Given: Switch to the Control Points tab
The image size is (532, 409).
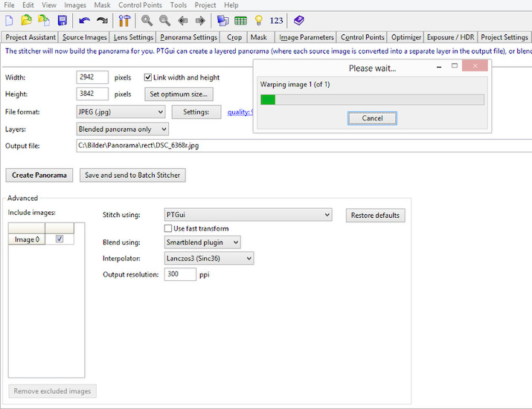Looking at the screenshot, I should point(362,37).
